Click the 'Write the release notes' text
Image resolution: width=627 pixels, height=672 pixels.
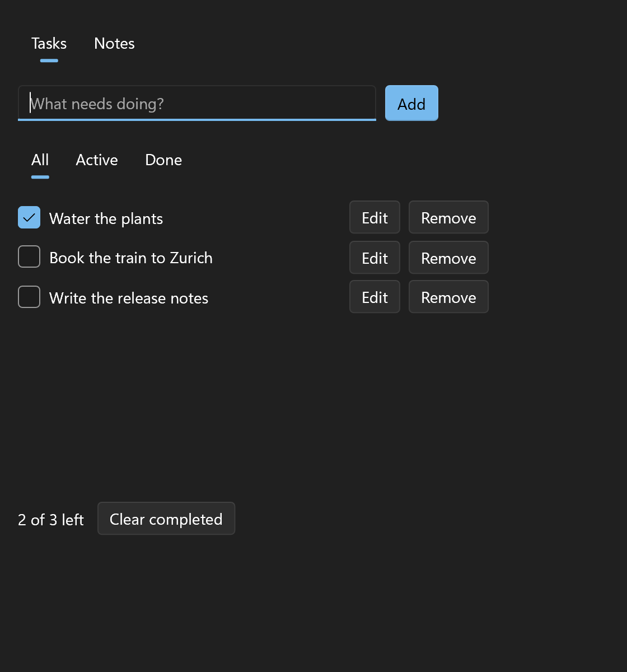tap(129, 298)
